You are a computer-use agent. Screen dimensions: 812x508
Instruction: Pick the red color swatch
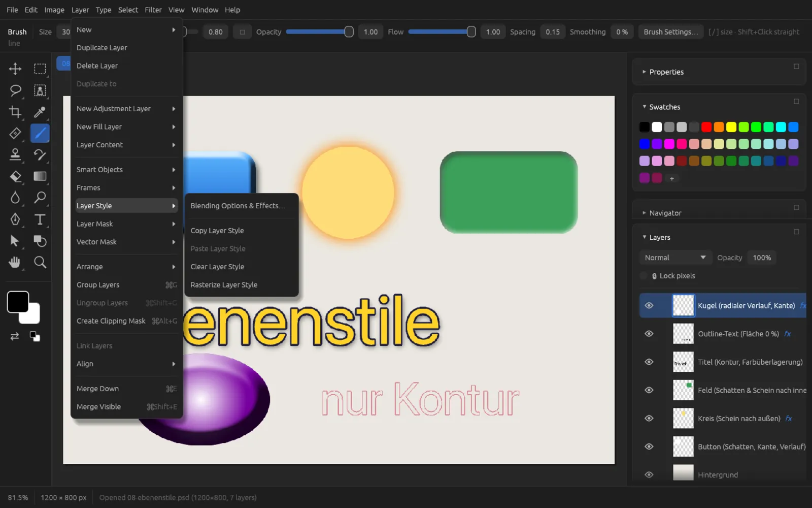(706, 127)
